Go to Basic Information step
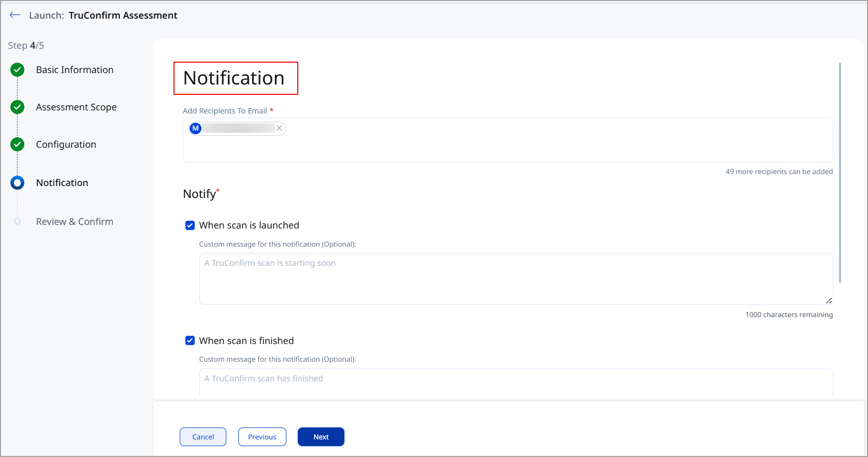The image size is (868, 457). [x=75, y=69]
